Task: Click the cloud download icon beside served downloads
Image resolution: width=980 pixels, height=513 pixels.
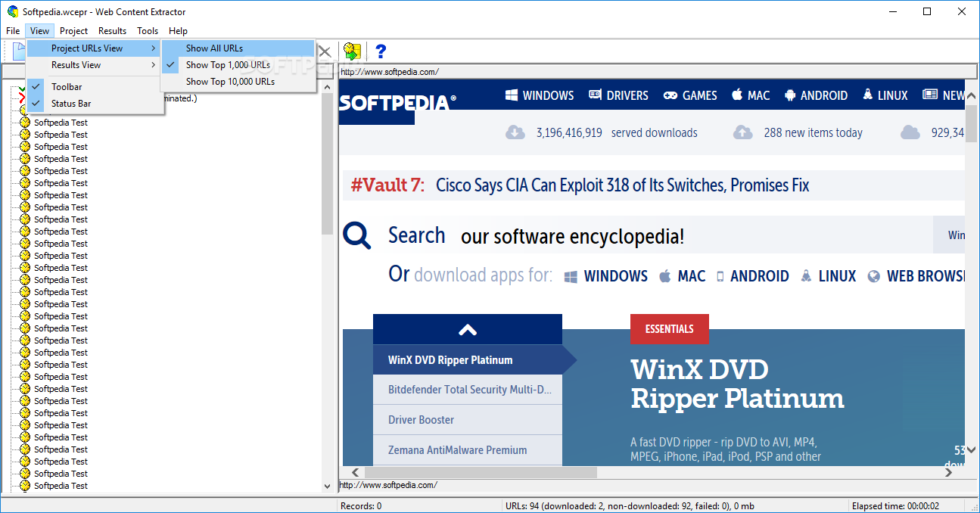Action: tap(515, 132)
